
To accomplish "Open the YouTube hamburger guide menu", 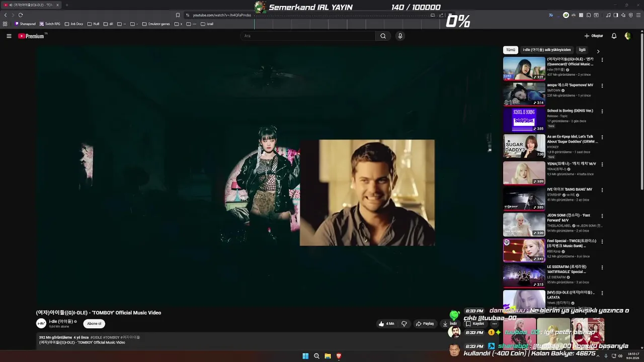I will (9, 36).
